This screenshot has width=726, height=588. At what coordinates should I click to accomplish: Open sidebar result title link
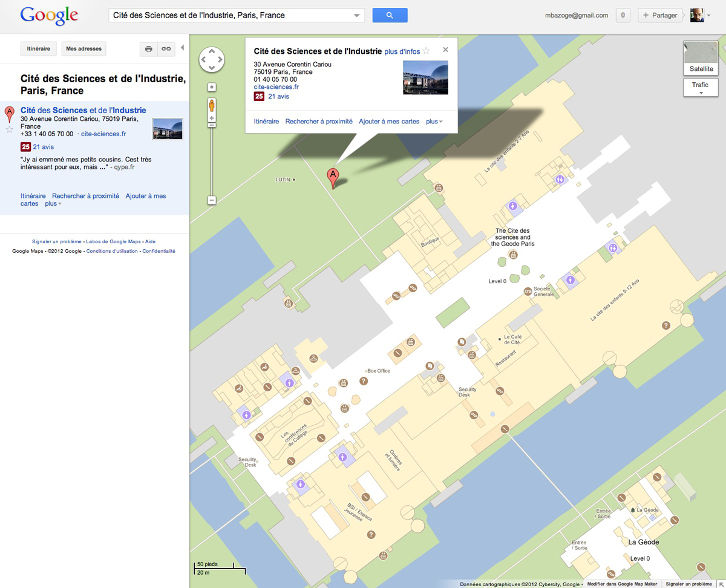pyautogui.click(x=83, y=110)
